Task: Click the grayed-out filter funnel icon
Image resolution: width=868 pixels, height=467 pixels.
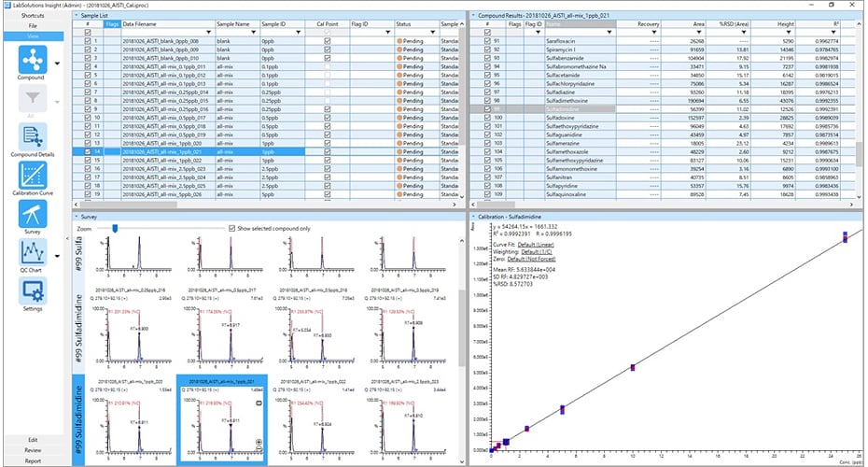Action: (x=33, y=97)
